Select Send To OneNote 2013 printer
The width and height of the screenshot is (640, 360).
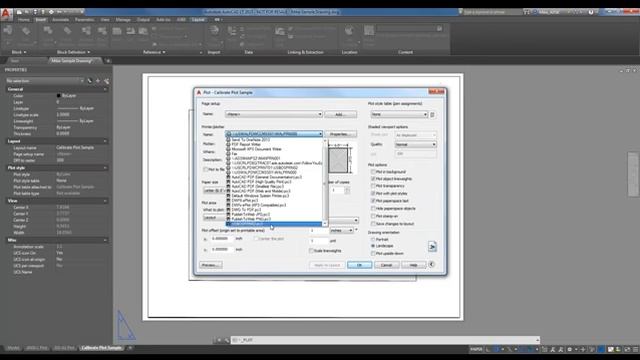(x=251, y=140)
